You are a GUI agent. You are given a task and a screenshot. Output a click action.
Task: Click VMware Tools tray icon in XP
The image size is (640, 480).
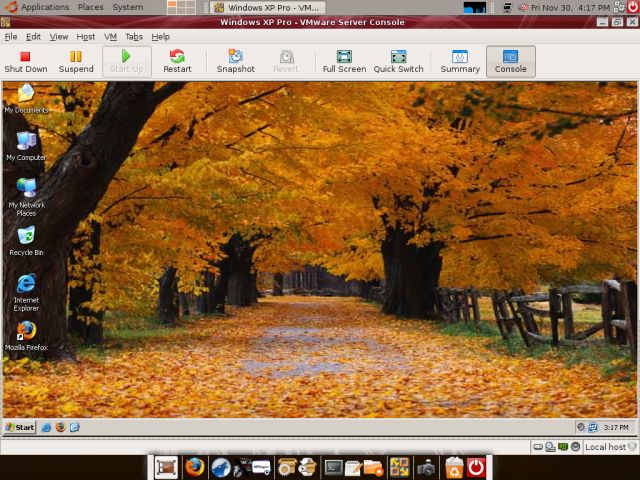click(x=593, y=427)
